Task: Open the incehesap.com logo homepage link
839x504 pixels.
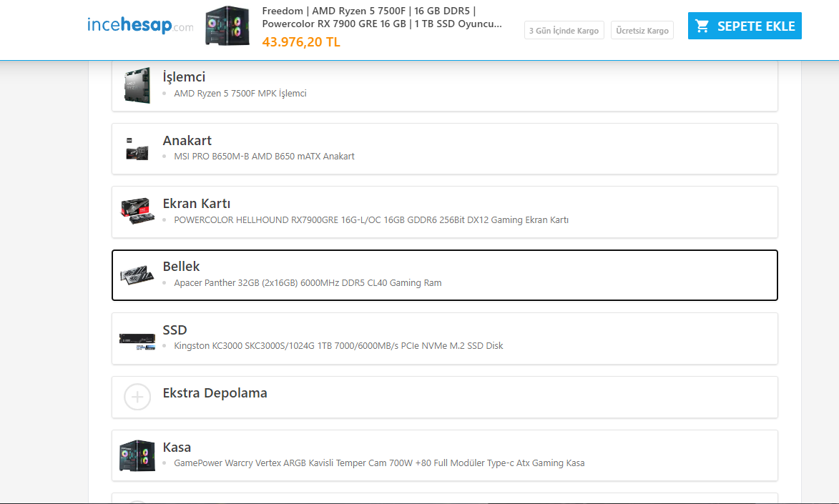Action: [x=140, y=25]
